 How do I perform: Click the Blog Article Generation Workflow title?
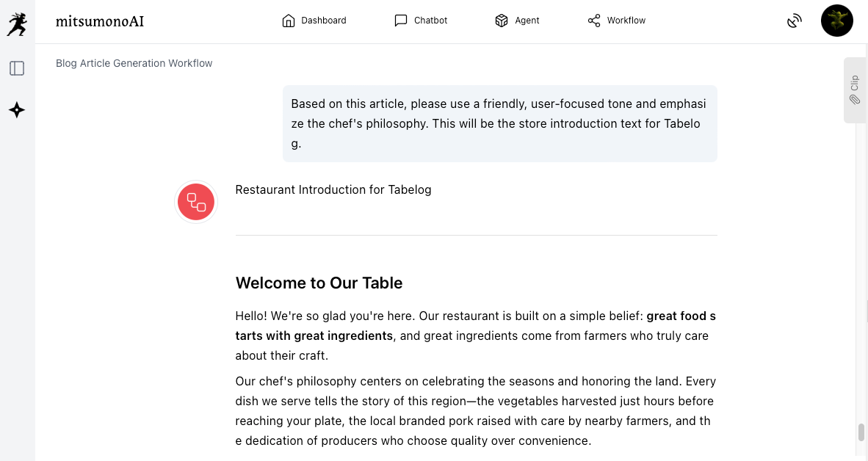[134, 63]
